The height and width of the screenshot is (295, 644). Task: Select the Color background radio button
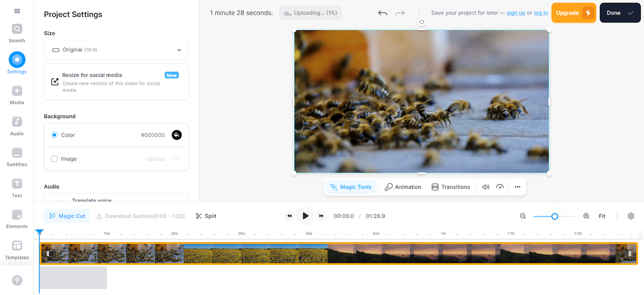(x=54, y=135)
